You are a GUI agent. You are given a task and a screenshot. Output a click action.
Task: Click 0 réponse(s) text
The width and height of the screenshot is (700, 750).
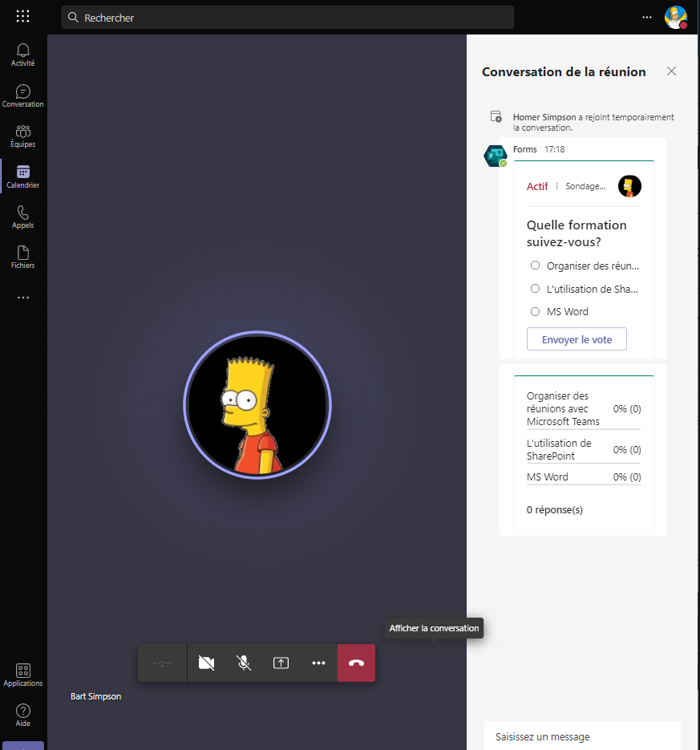coord(555,510)
